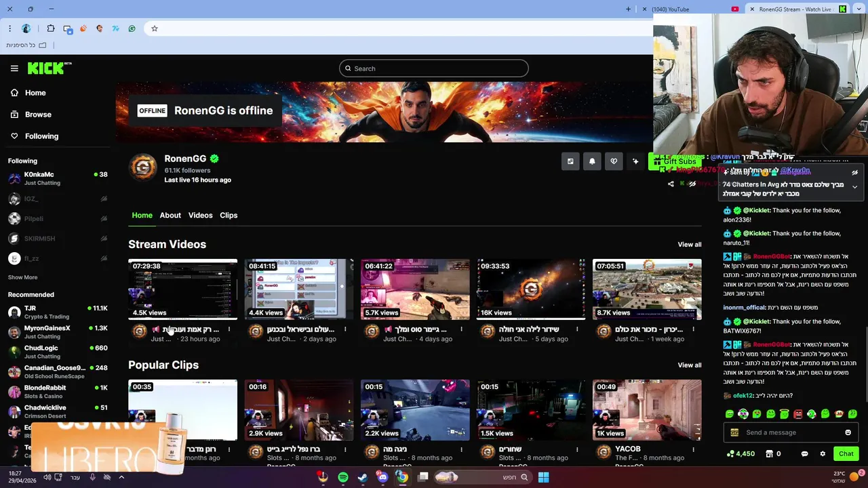Open options menu for 5 days ago video
The height and width of the screenshot is (488, 868).
point(577,329)
